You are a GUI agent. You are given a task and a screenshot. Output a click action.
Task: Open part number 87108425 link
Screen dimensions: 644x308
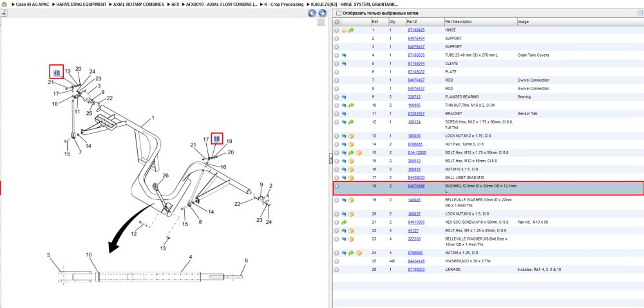click(x=416, y=30)
